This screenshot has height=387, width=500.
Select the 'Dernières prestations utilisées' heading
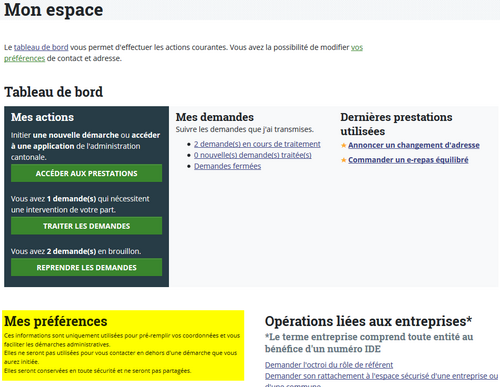tap(396, 124)
